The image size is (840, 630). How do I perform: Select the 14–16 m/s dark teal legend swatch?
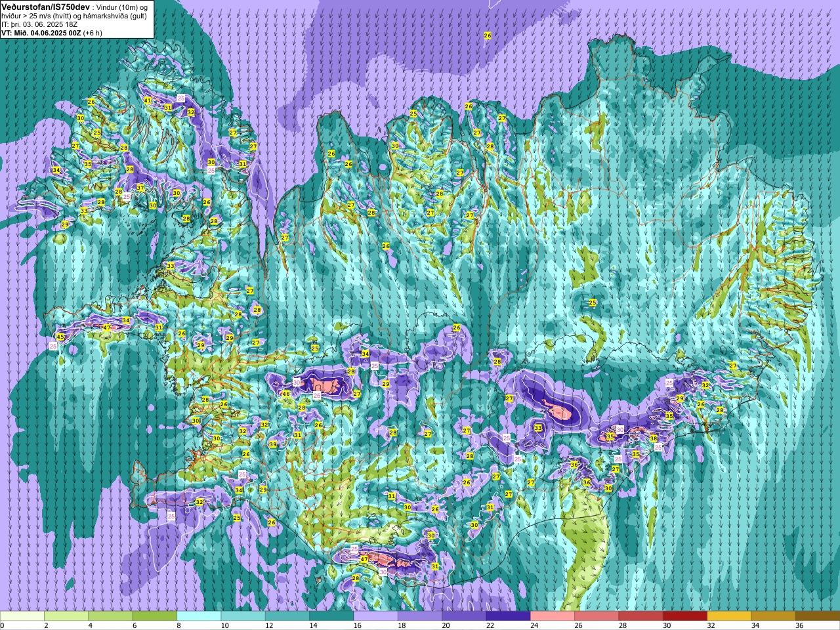tap(331, 616)
